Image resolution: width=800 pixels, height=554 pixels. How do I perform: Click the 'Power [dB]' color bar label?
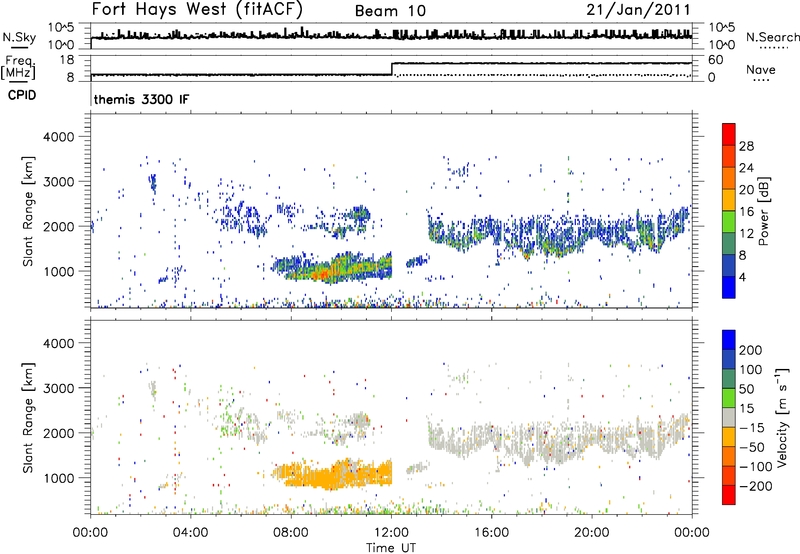pos(764,211)
